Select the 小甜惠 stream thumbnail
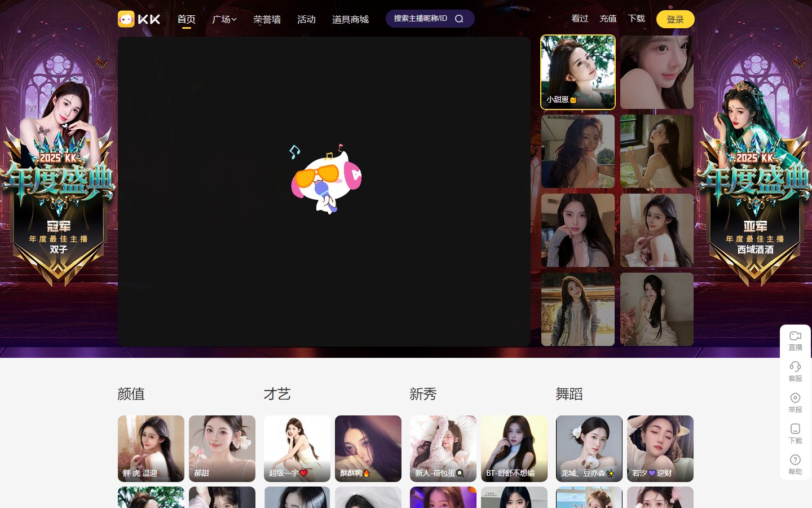This screenshot has height=508, width=812. (578, 72)
